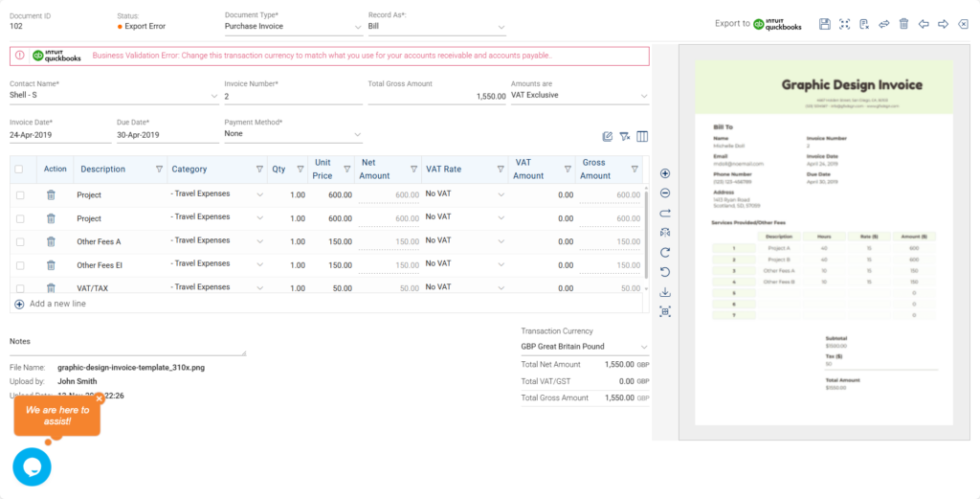The height and width of the screenshot is (499, 980).
Task: Open the VAT Rate column filter
Action: (501, 170)
